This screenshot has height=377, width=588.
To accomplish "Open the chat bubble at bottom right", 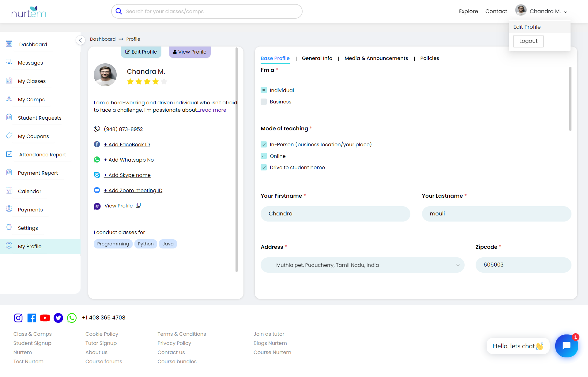I will [x=566, y=346].
